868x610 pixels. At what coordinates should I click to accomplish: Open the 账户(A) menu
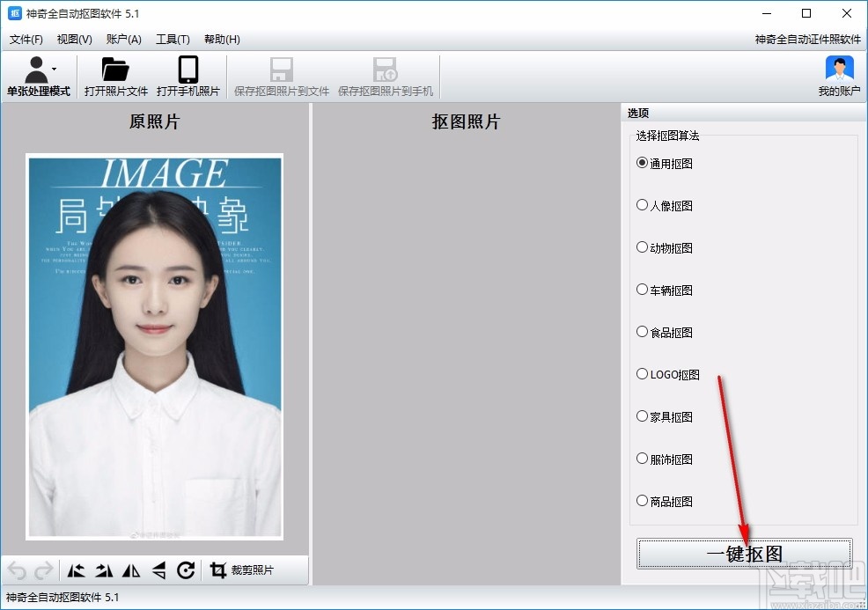point(124,40)
